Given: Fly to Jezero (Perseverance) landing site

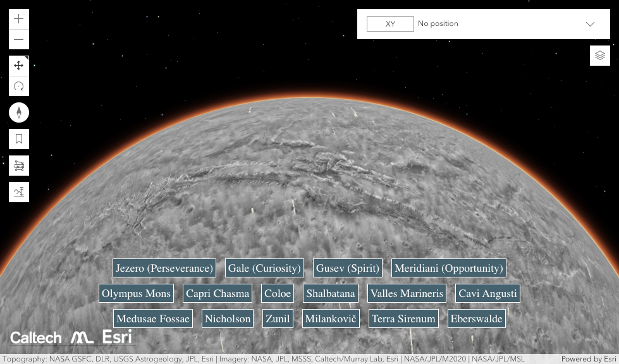Looking at the screenshot, I should coord(164,268).
